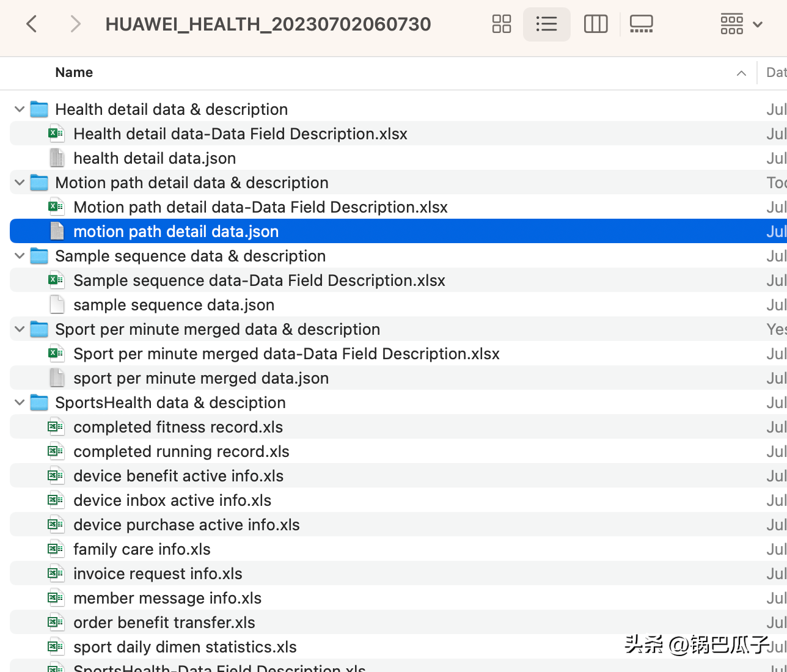
Task: Click the family care info.xls file icon
Action: click(x=56, y=549)
